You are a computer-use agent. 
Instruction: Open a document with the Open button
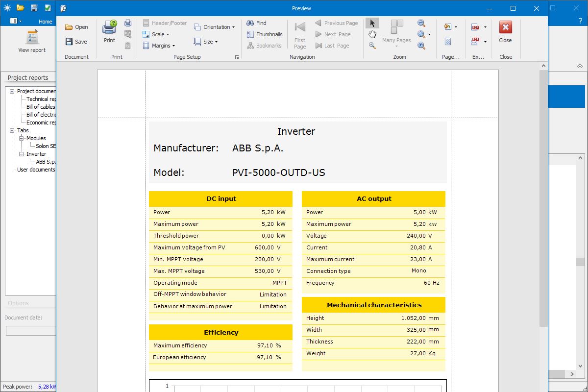[x=76, y=27]
